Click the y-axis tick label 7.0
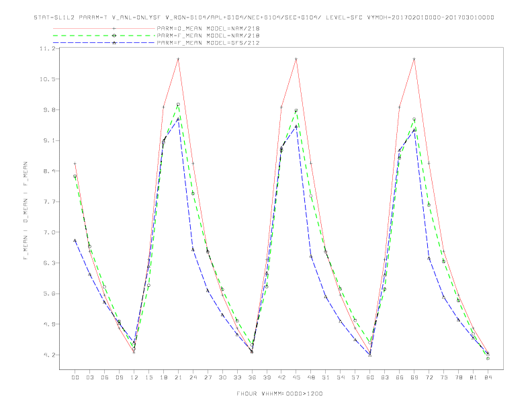This screenshot has width=532, height=411. [x=49, y=232]
